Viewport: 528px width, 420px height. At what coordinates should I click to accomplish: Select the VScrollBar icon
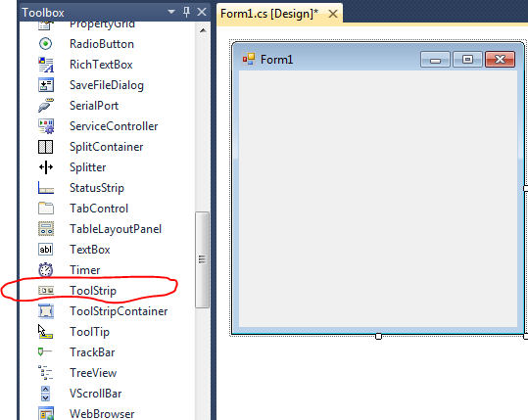45,394
